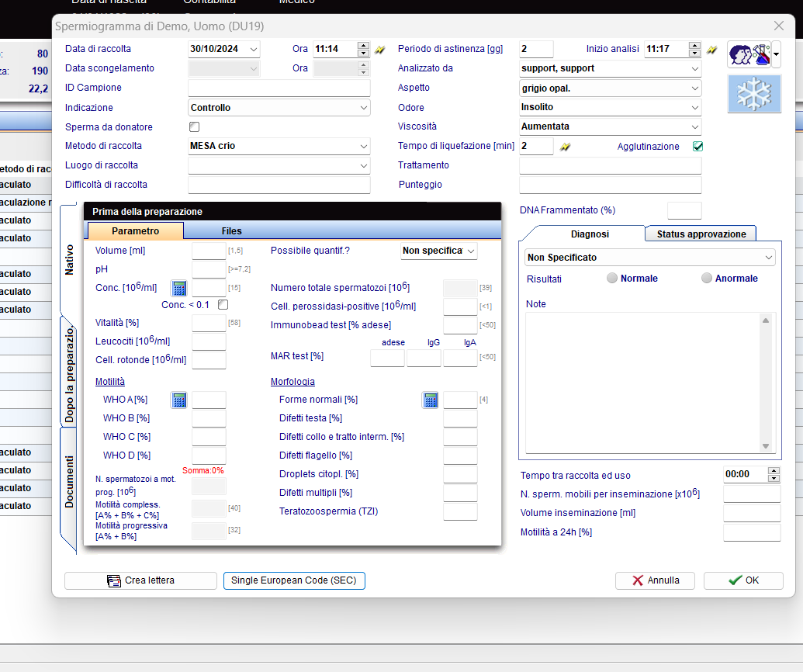Open the Viscosità dropdown showing Aumentata
Viewport: 803px width, 672px height.
[x=695, y=126]
